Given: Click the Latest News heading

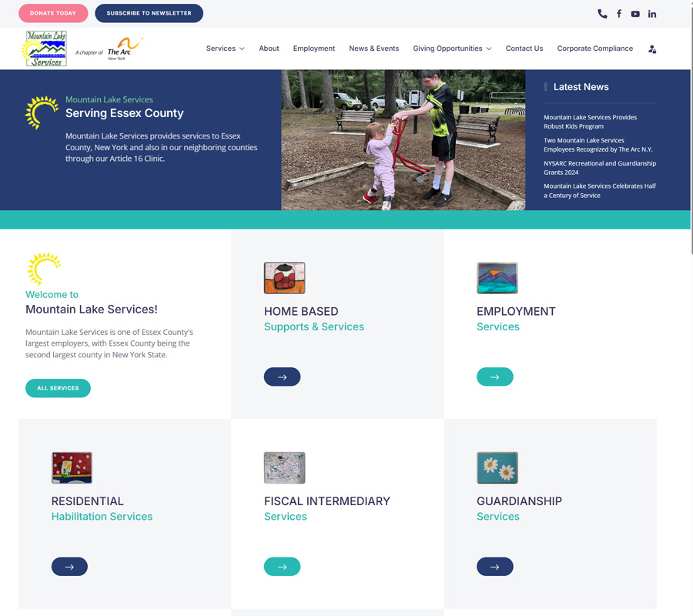Looking at the screenshot, I should [581, 87].
